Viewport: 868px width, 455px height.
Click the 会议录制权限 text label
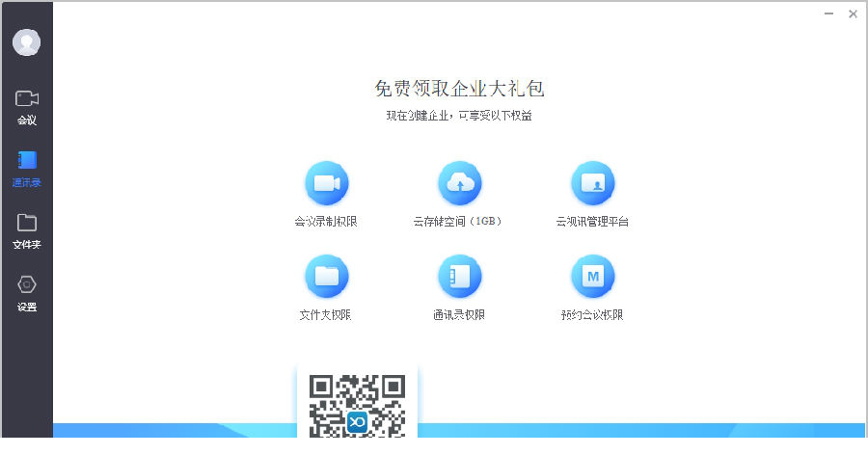[326, 222]
